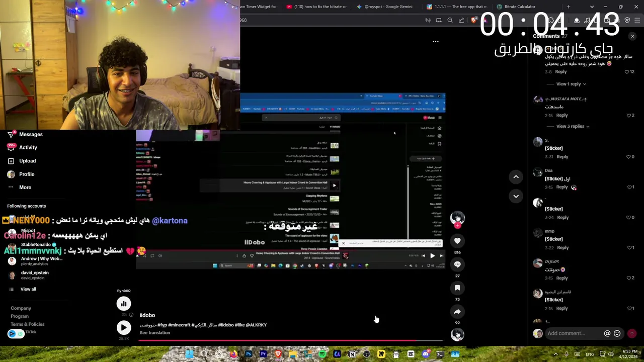Open the More sidebar menu

tap(20, 187)
